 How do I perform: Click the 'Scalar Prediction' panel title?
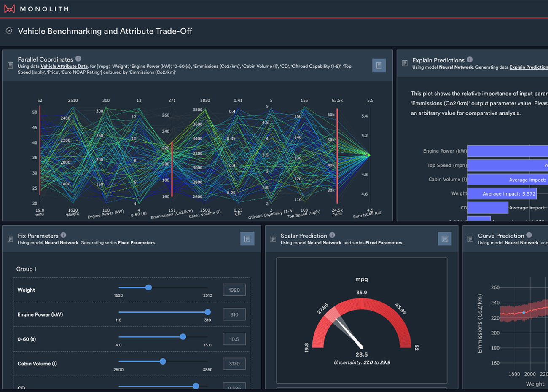304,236
